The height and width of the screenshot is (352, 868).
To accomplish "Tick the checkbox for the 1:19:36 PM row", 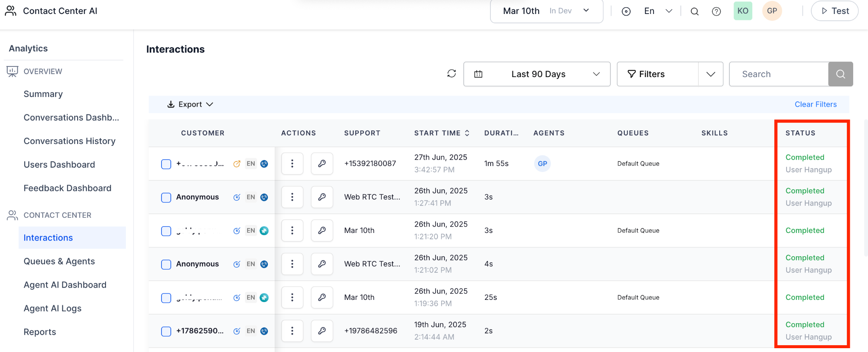I will [x=166, y=298].
